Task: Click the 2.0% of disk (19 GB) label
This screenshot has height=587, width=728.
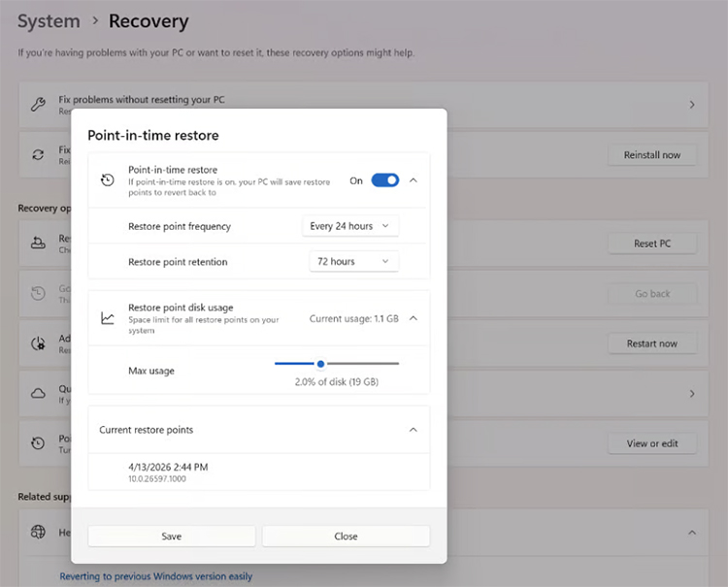Action: pyautogui.click(x=337, y=382)
